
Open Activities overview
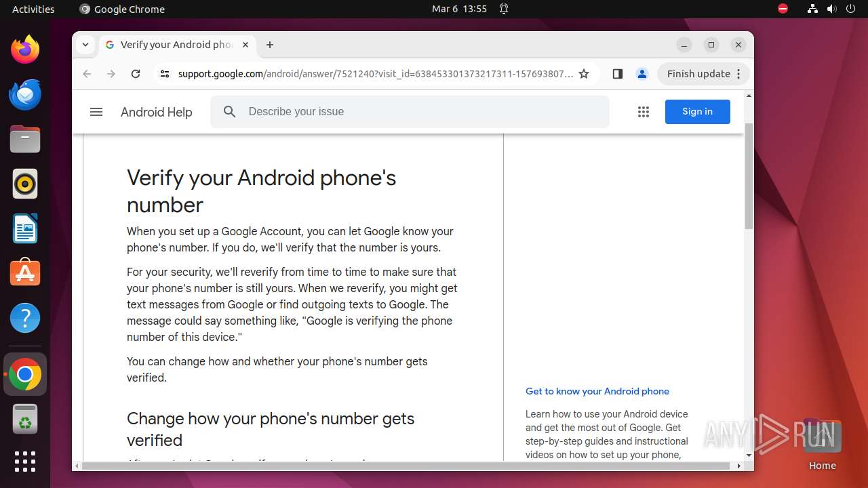33,9
